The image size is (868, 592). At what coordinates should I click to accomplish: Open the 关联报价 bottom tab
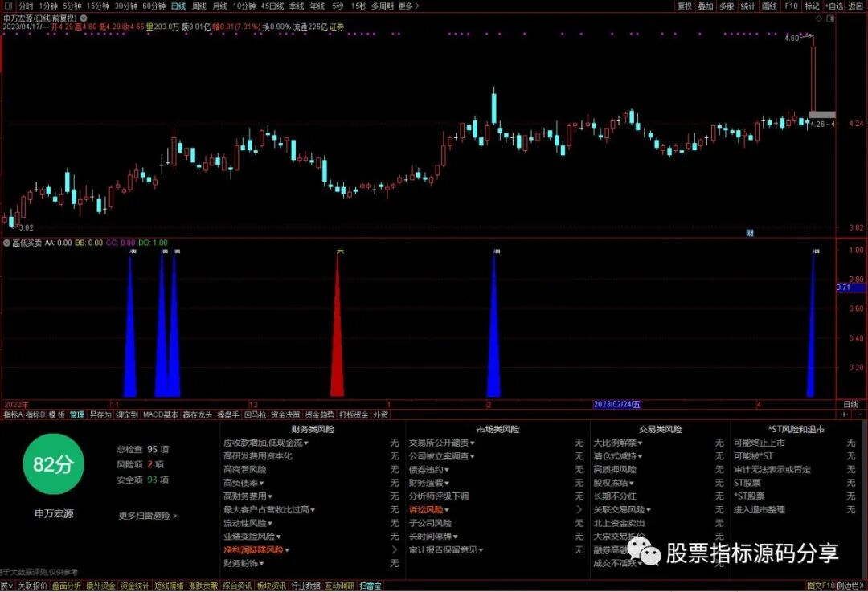tap(32, 586)
